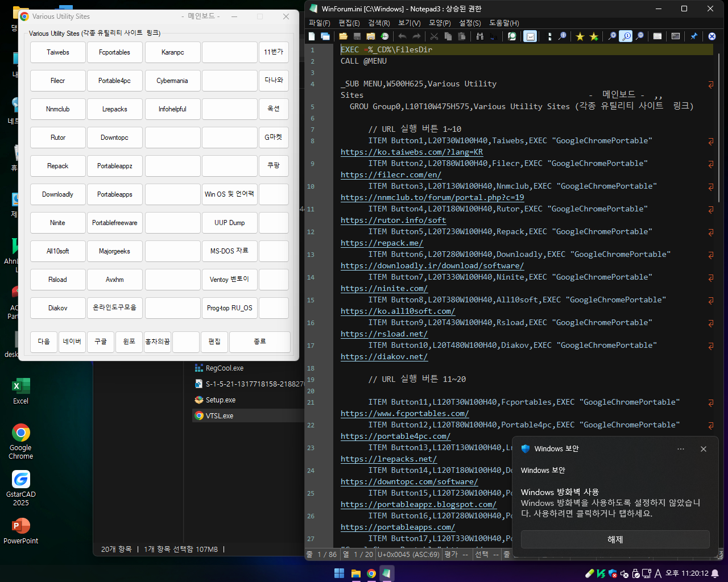Click the Cut scissors icon in Notepad3

434,36
